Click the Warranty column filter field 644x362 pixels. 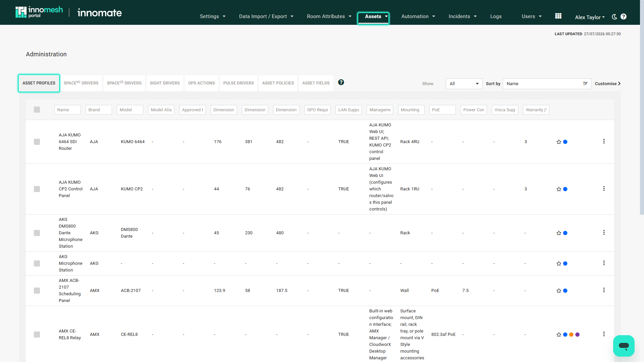536,110
